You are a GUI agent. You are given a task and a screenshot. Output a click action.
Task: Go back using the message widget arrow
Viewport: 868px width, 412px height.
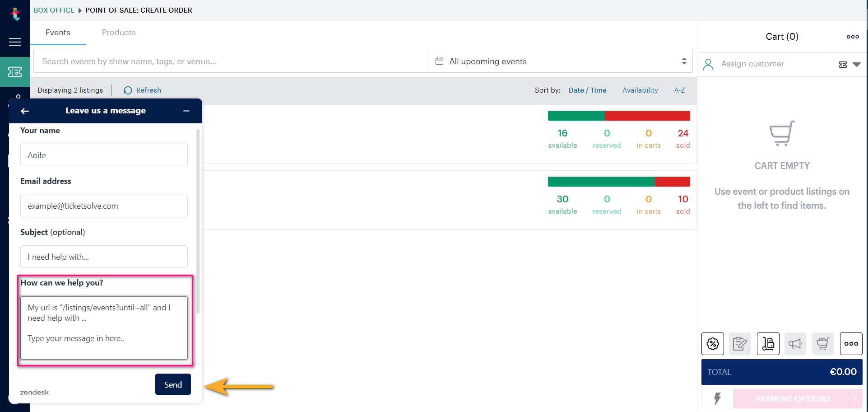pos(25,111)
